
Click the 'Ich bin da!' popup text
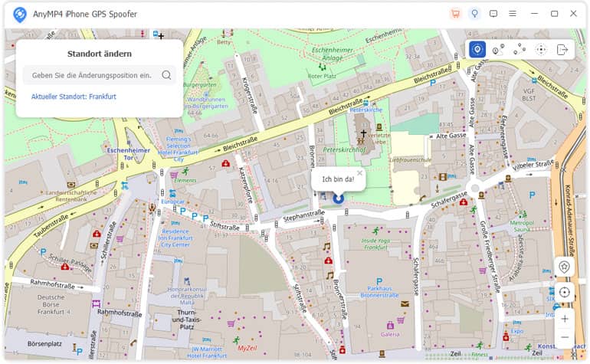tap(338, 179)
